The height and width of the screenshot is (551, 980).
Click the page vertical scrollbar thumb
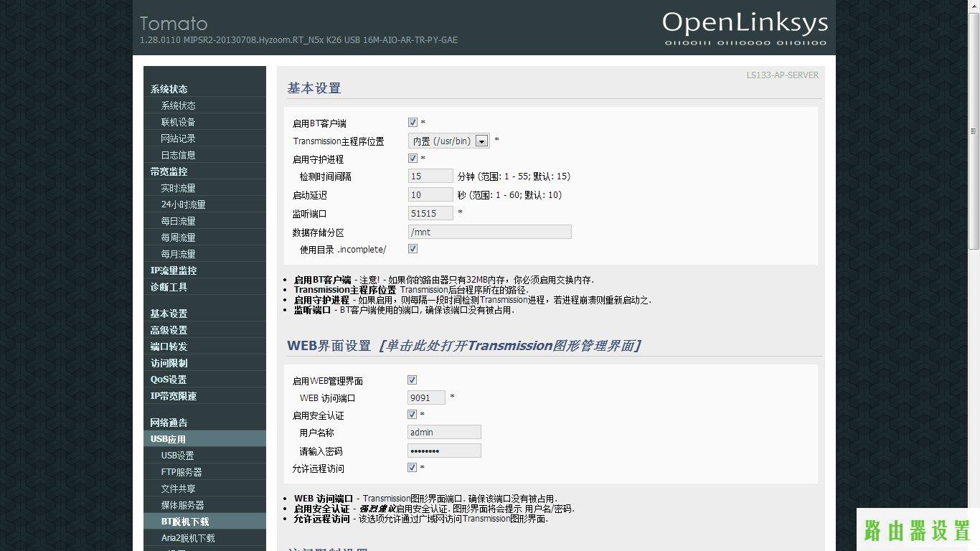pyautogui.click(x=974, y=131)
